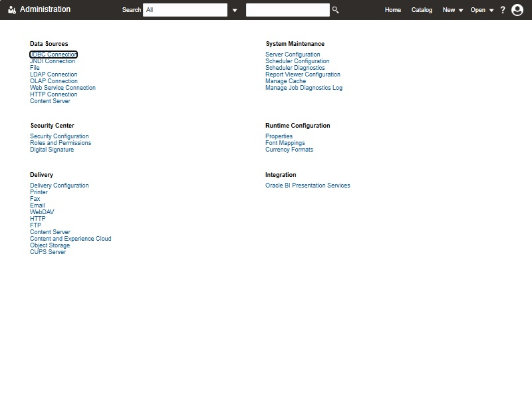Open Report Viewer Configuration link
Viewport: 532px width, 399px height.
coord(303,74)
